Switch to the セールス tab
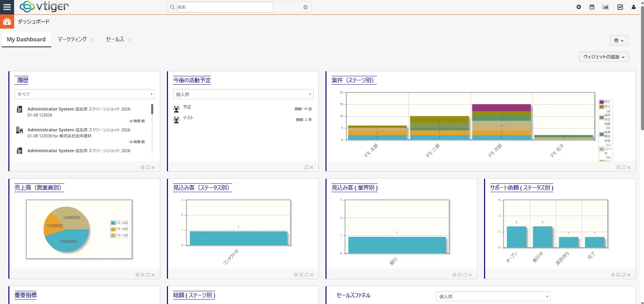Image resolution: width=644 pixels, height=304 pixels. [115, 39]
